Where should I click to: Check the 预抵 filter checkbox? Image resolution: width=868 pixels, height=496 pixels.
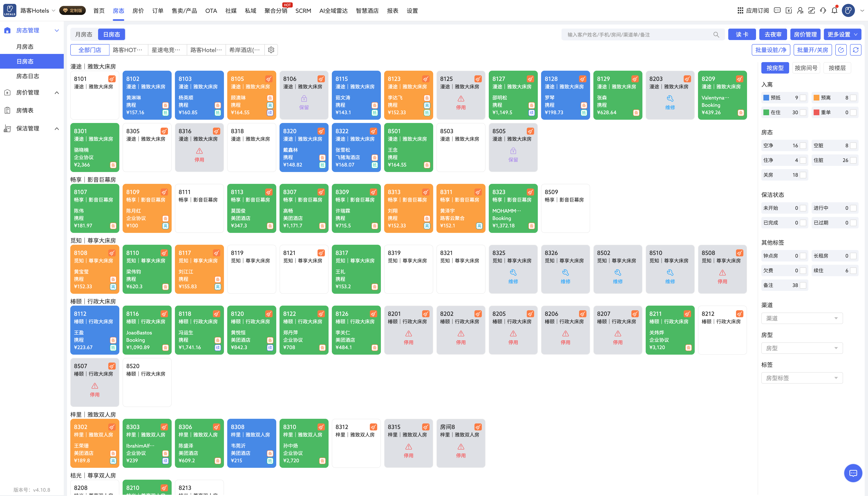pos(803,98)
